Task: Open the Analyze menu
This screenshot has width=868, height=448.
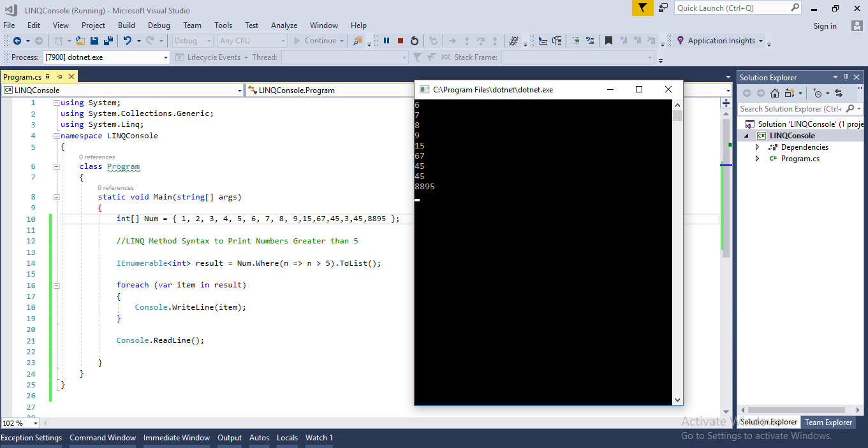Action: tap(284, 25)
